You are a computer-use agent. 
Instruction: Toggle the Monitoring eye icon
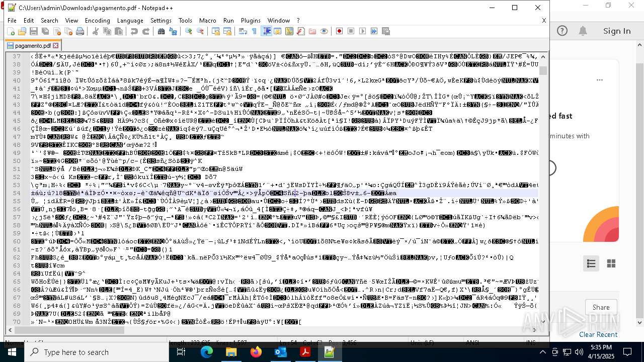coord(324,31)
